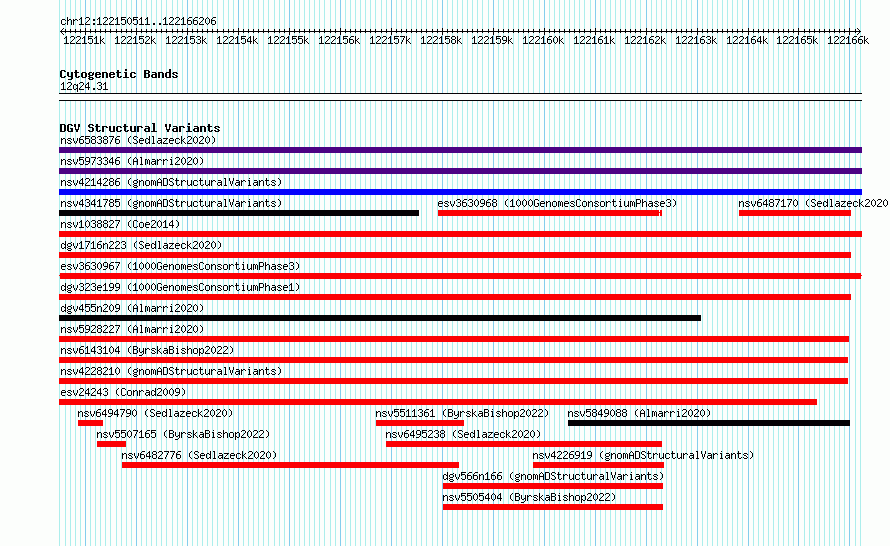Open dgv1716n223 (Sedlazeck2020) label
Viewport: 890px width, 546px height.
[x=141, y=245]
